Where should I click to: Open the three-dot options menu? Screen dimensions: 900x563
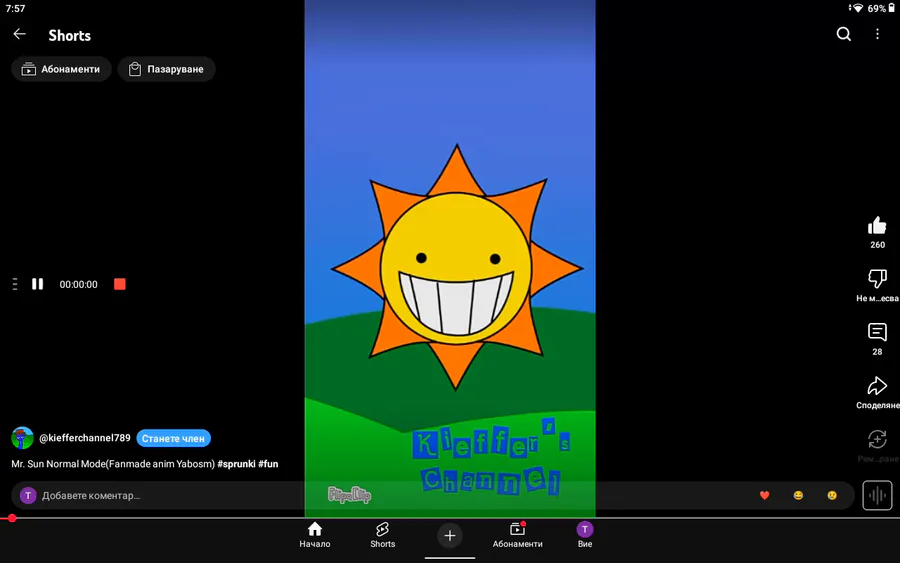click(877, 34)
